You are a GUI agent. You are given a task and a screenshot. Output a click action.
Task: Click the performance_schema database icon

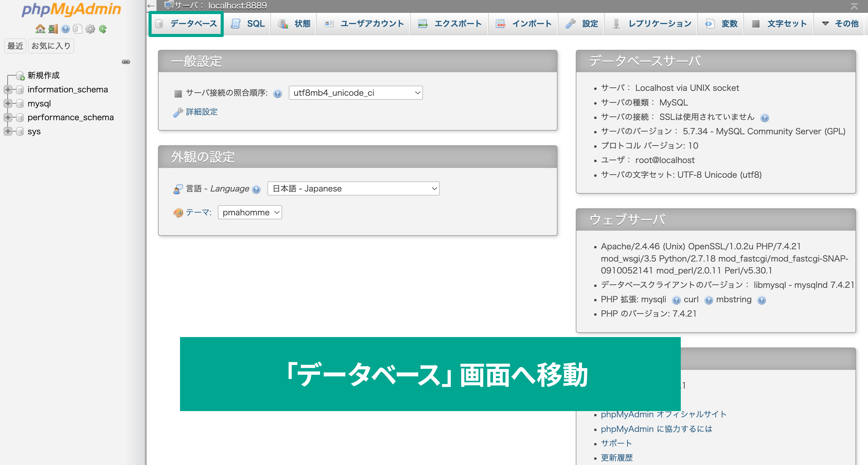[20, 117]
